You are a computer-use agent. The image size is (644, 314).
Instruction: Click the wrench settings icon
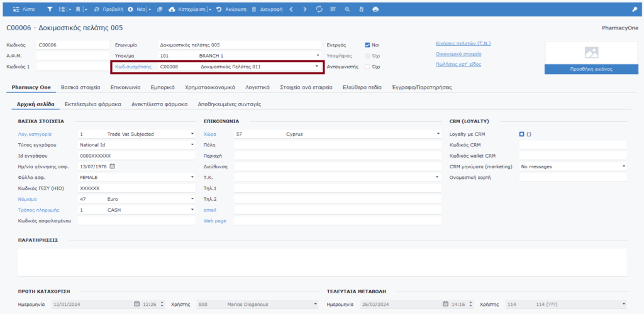[x=634, y=9]
